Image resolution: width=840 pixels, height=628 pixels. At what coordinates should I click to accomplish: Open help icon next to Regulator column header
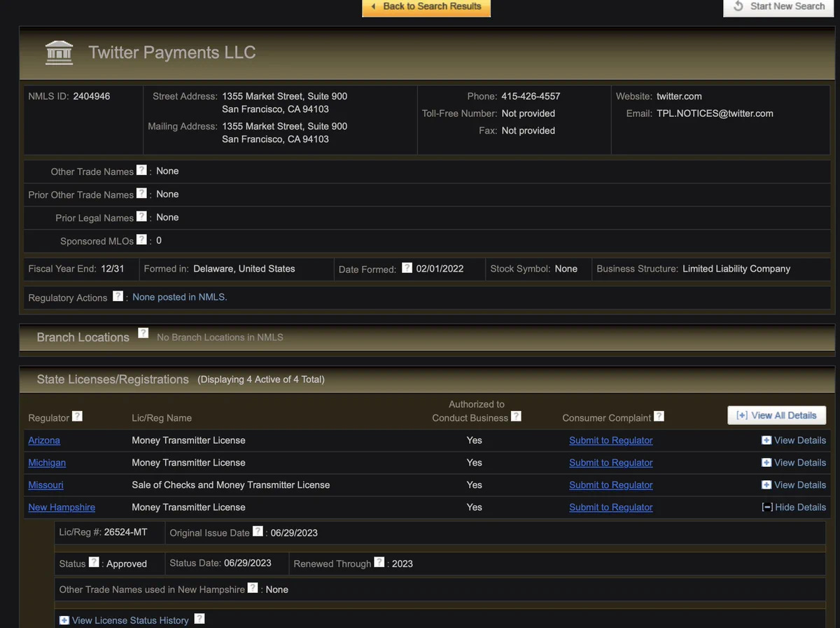click(77, 417)
